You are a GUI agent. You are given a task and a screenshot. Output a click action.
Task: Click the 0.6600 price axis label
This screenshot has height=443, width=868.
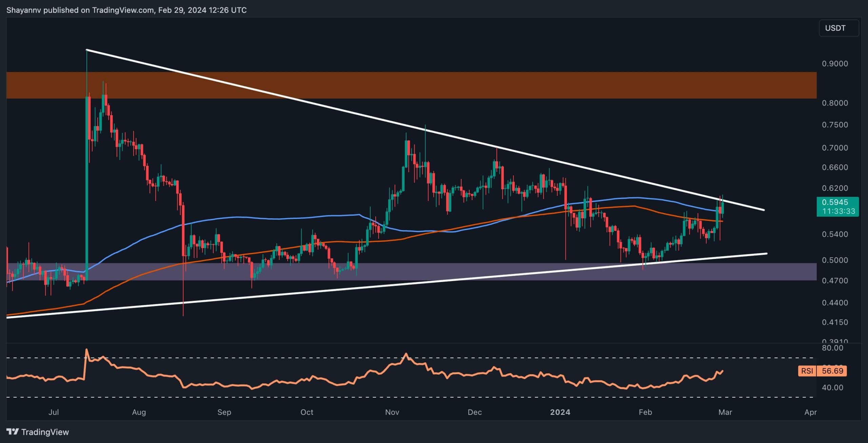[x=835, y=167]
